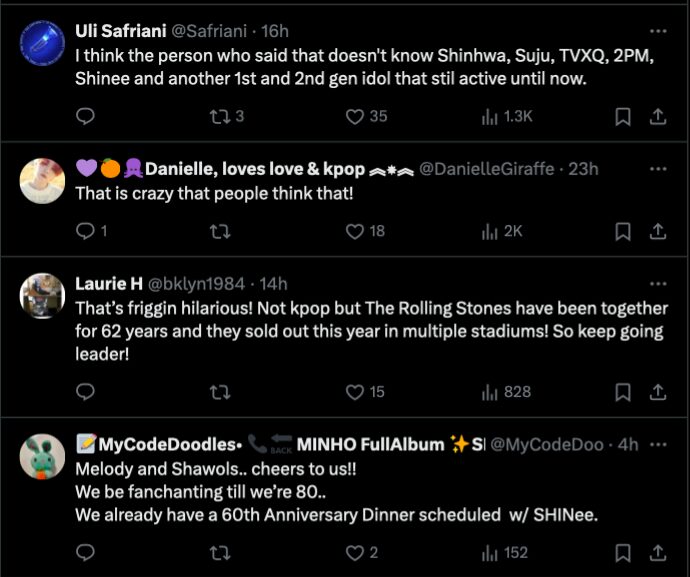690x577 pixels.
Task: Reply to Uli Safriani's tweet
Action: (86, 117)
